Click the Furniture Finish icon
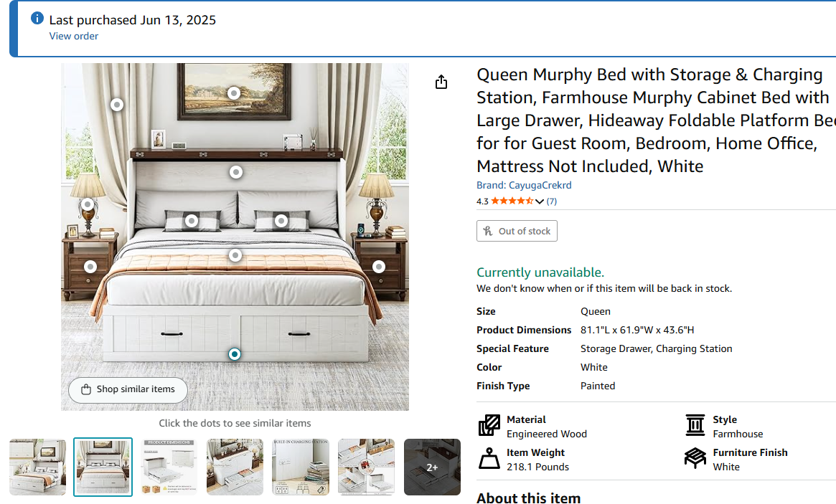836x504 pixels. coord(695,459)
